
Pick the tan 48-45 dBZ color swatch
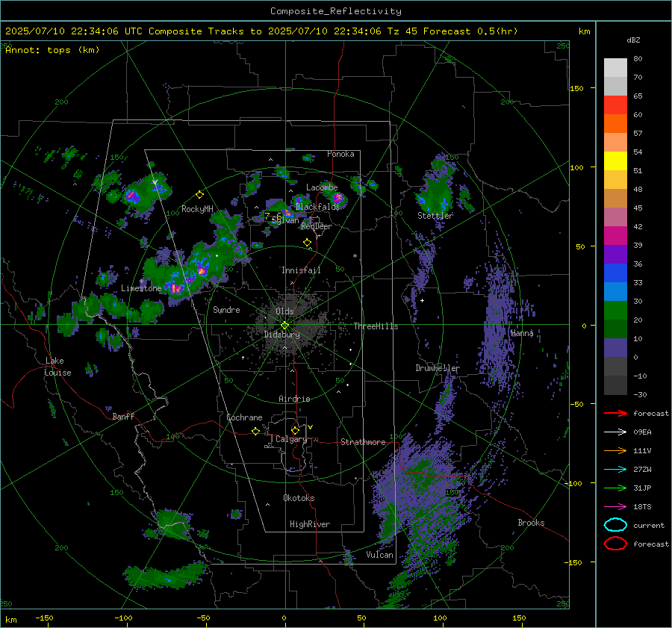615,199
